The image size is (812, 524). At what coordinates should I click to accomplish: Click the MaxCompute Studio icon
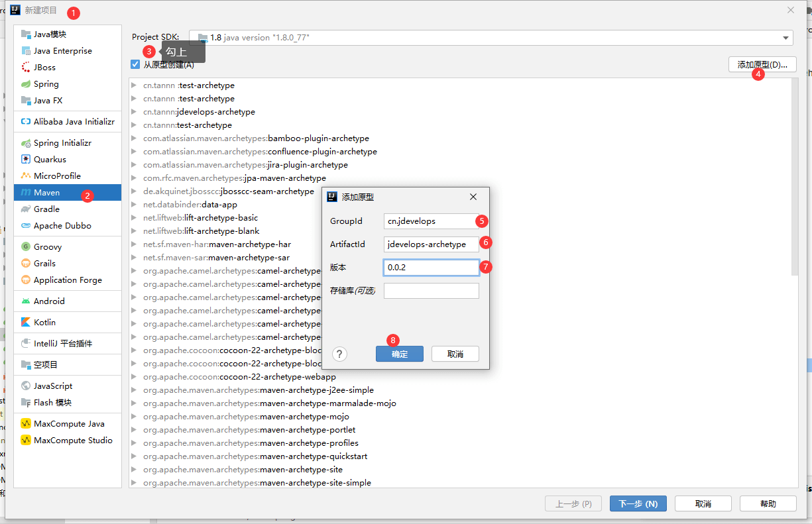(x=26, y=441)
